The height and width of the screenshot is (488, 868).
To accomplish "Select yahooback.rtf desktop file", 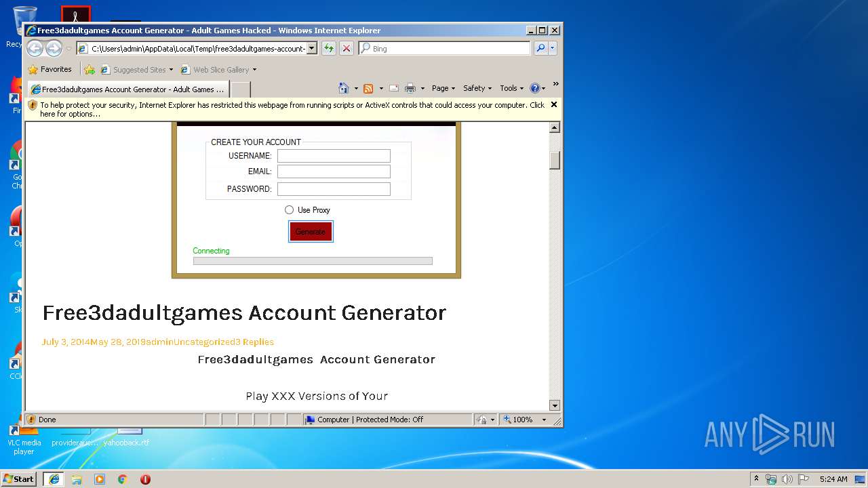I will pyautogui.click(x=127, y=437).
